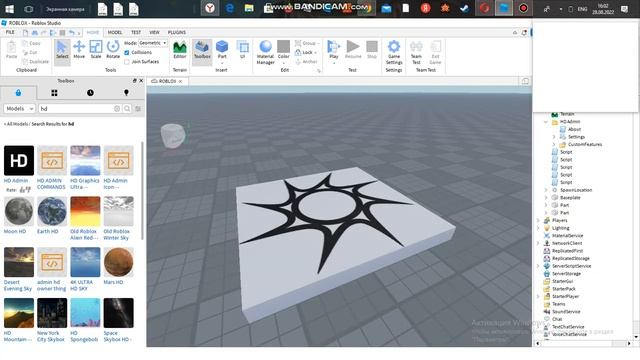Select the 4K ULTRA HD SKY asset
Screen dimensions: 640x360
tap(85, 269)
